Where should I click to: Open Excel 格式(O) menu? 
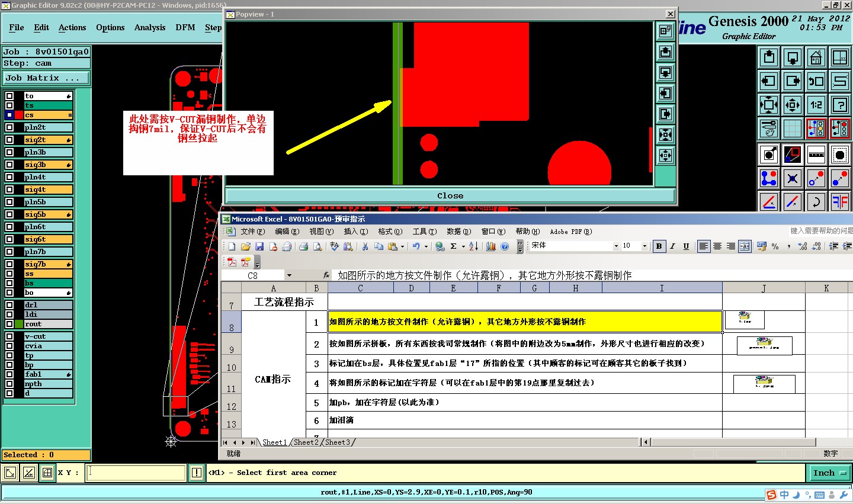(x=390, y=232)
